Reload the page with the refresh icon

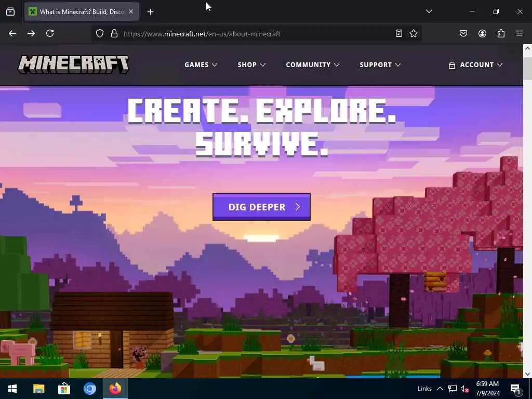coord(50,33)
